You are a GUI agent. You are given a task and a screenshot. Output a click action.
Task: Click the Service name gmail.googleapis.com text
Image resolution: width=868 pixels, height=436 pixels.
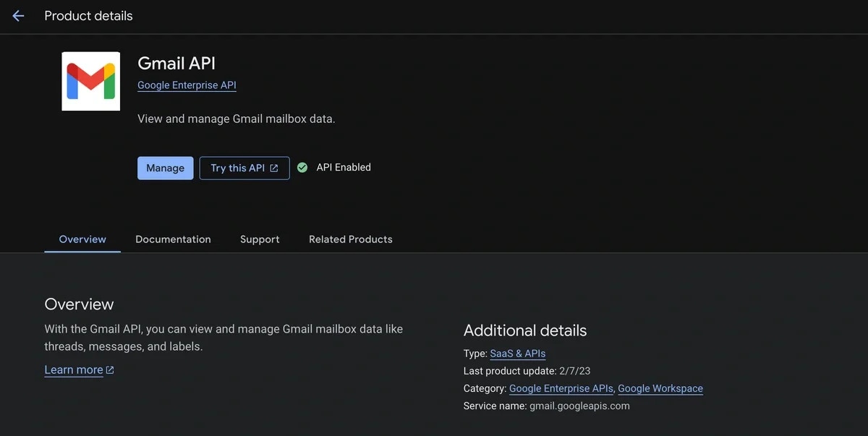point(547,406)
